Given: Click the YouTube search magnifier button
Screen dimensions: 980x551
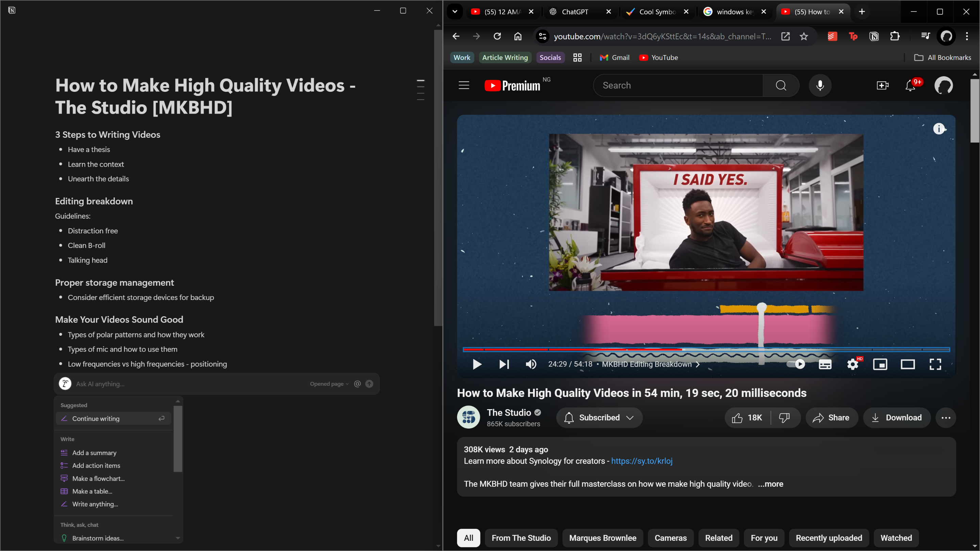Looking at the screenshot, I should point(781,86).
